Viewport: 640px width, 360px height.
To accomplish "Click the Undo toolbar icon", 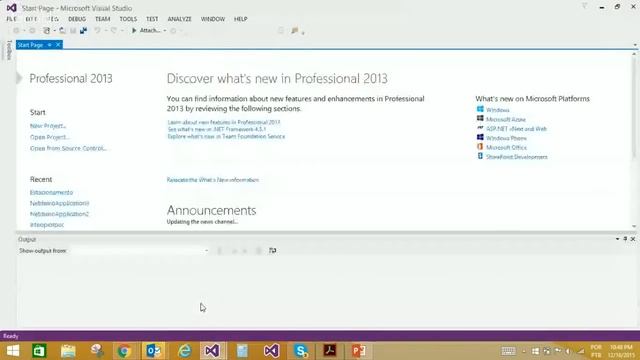I will point(98,31).
